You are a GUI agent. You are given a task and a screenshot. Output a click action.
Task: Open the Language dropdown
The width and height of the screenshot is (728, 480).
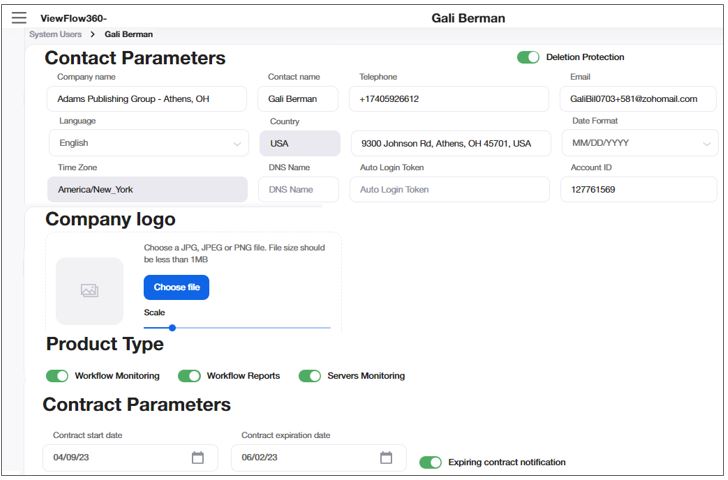pyautogui.click(x=147, y=143)
